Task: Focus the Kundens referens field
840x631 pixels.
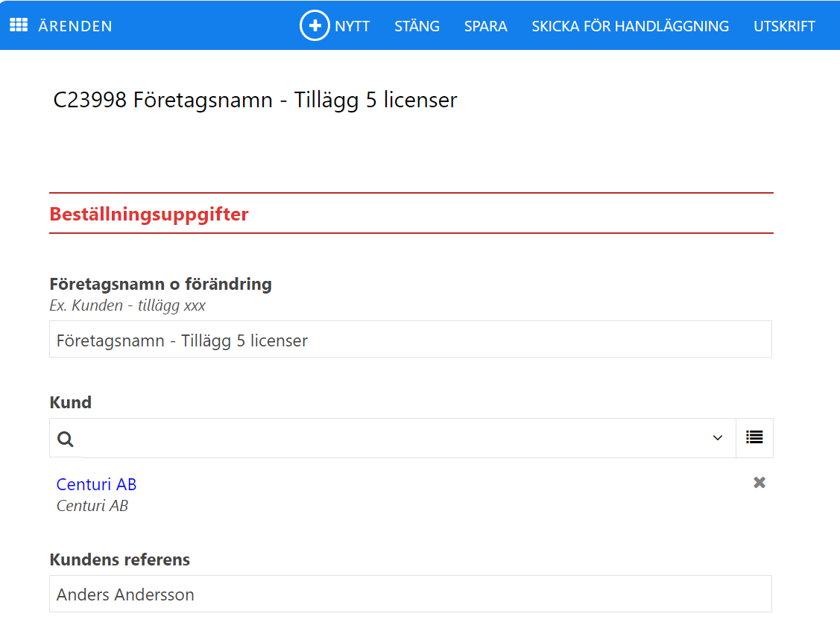Action: [x=411, y=594]
